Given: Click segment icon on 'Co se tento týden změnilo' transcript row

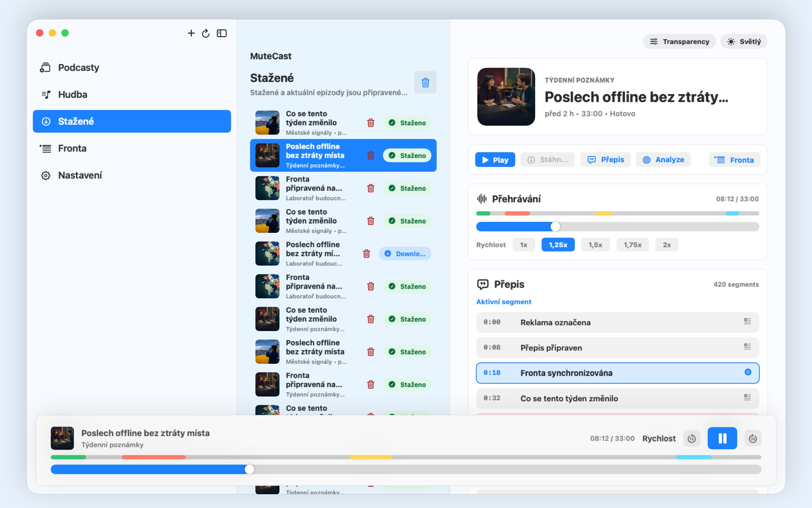Looking at the screenshot, I should 747,397.
